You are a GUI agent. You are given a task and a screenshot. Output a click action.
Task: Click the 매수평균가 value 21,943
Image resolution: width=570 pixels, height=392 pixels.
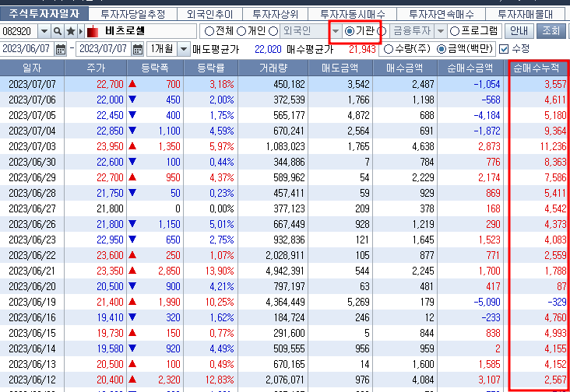click(362, 49)
